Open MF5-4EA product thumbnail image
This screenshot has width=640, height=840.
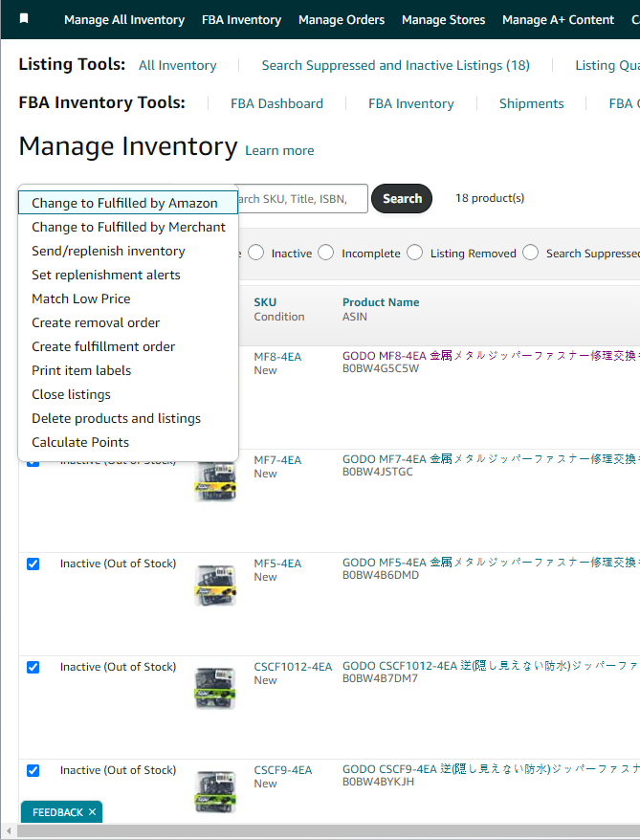pos(215,586)
